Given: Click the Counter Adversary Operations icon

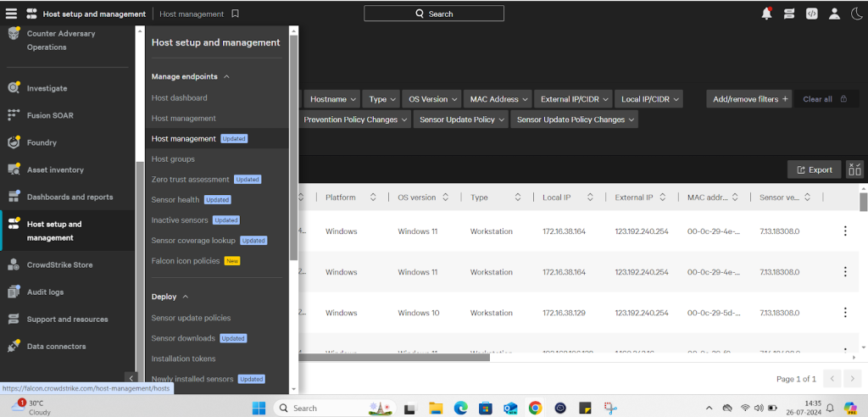Looking at the screenshot, I should 14,35.
